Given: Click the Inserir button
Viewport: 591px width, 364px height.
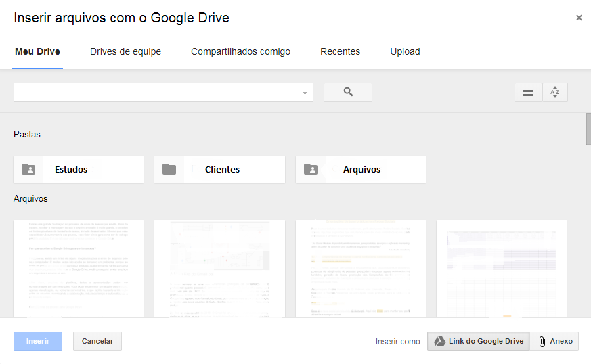Looking at the screenshot, I should point(38,342).
